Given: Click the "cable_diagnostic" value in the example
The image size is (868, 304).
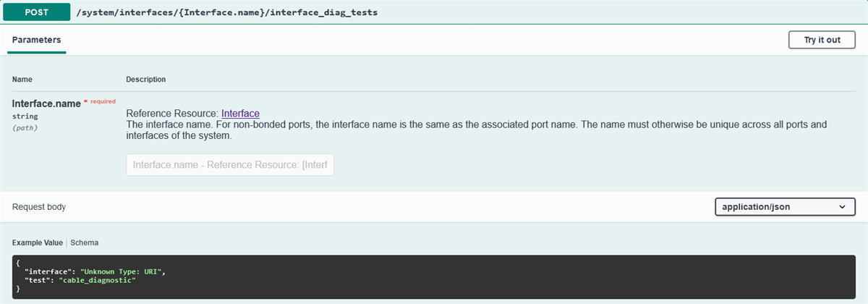Looking at the screenshot, I should point(93,280).
